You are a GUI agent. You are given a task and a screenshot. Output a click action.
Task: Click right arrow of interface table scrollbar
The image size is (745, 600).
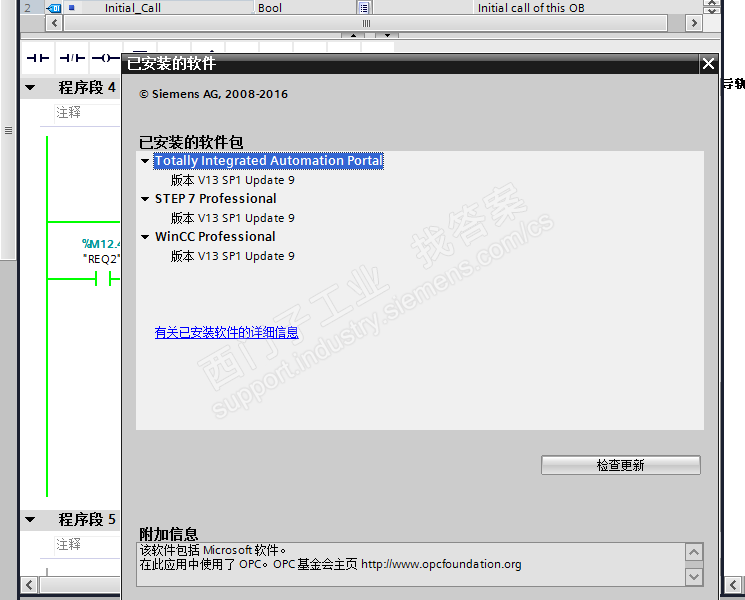(x=694, y=23)
